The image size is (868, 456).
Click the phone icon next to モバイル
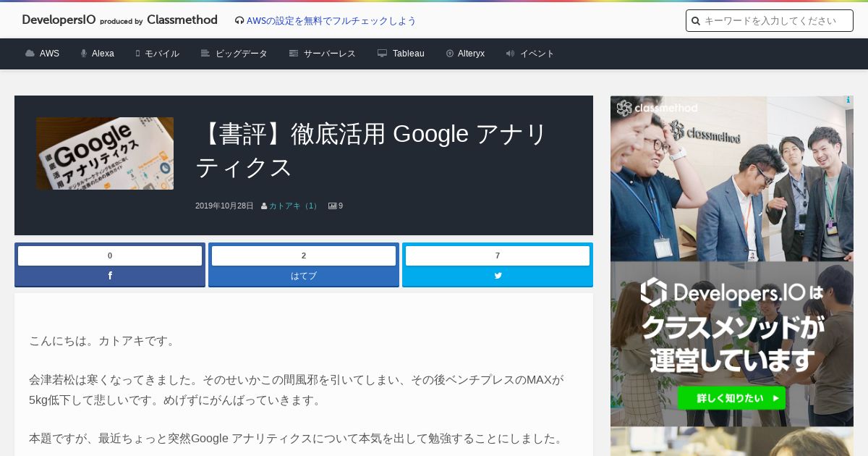point(137,54)
